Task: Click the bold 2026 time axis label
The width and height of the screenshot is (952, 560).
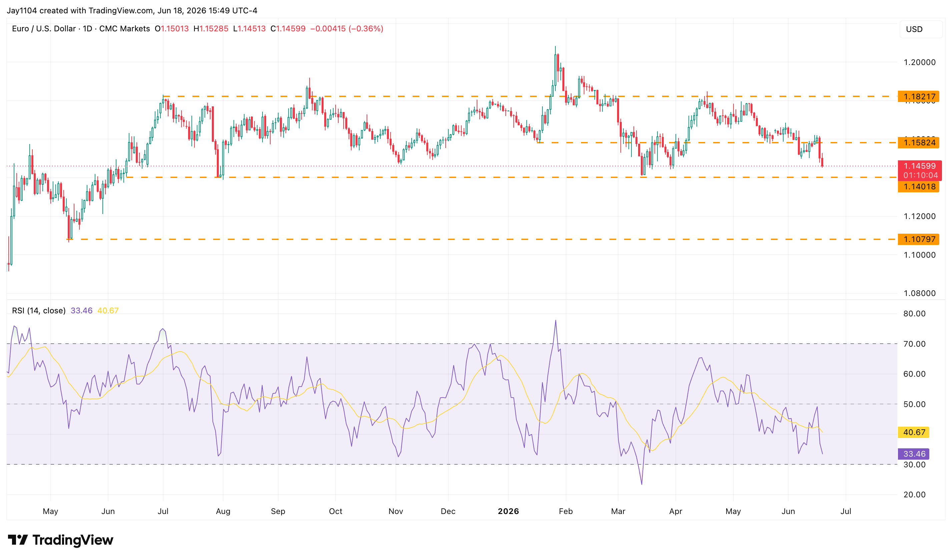Action: pos(508,511)
